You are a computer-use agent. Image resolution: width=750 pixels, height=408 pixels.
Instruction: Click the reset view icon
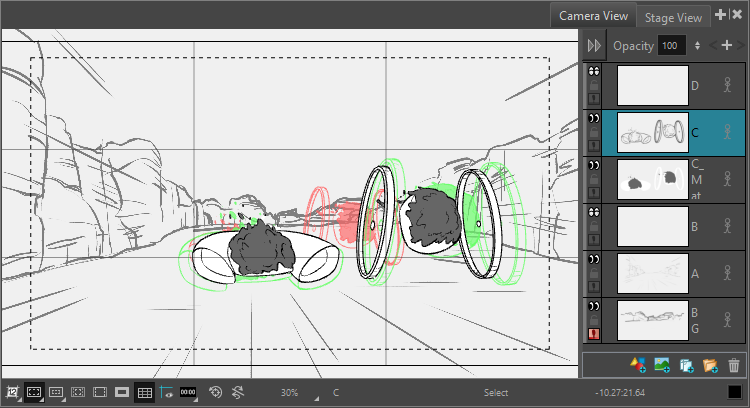pos(215,393)
